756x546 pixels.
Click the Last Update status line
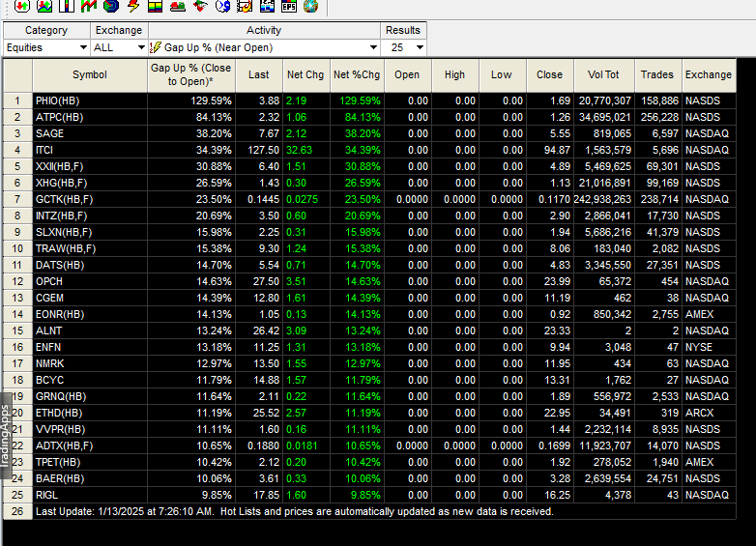(x=384, y=511)
